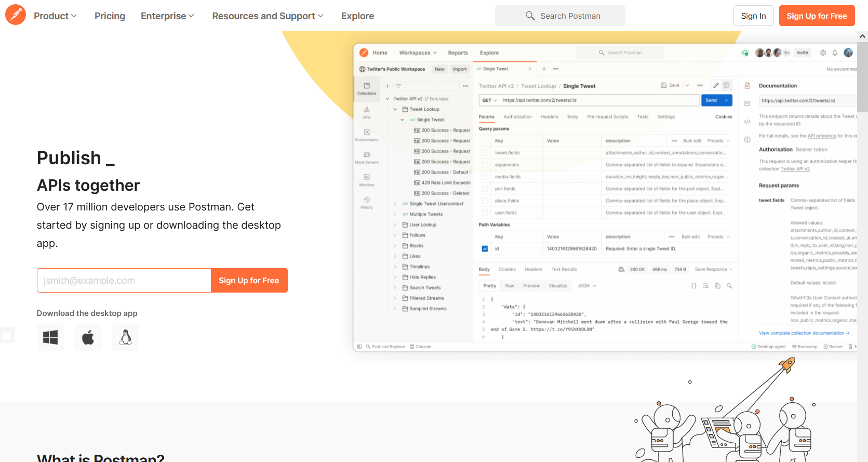The width and height of the screenshot is (868, 462).
Task: Click the settings gear in app header
Action: tap(823, 52)
